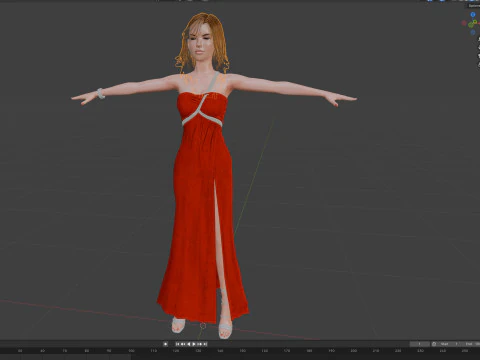Play the animation forward
The width and height of the screenshot is (480, 360).
[194, 344]
